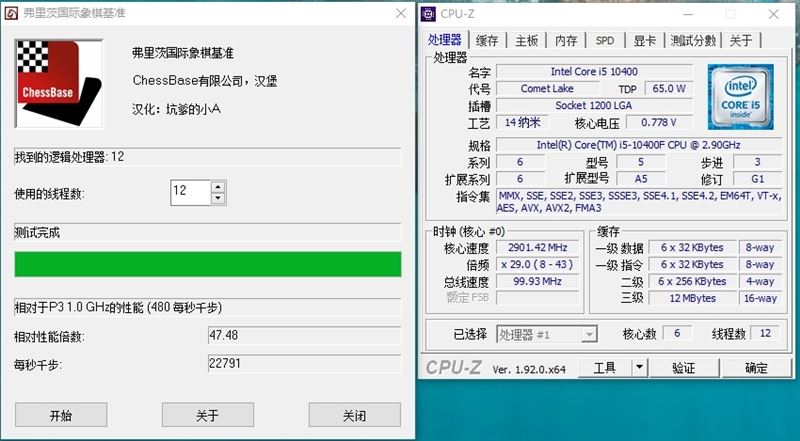Click the 工具 tools button in CPU-Z
Image resolution: width=800 pixels, height=441 pixels.
(x=605, y=368)
